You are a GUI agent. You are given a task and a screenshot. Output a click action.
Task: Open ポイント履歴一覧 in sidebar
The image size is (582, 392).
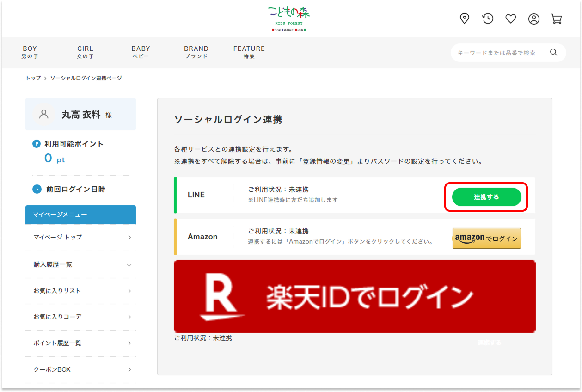coord(81,343)
